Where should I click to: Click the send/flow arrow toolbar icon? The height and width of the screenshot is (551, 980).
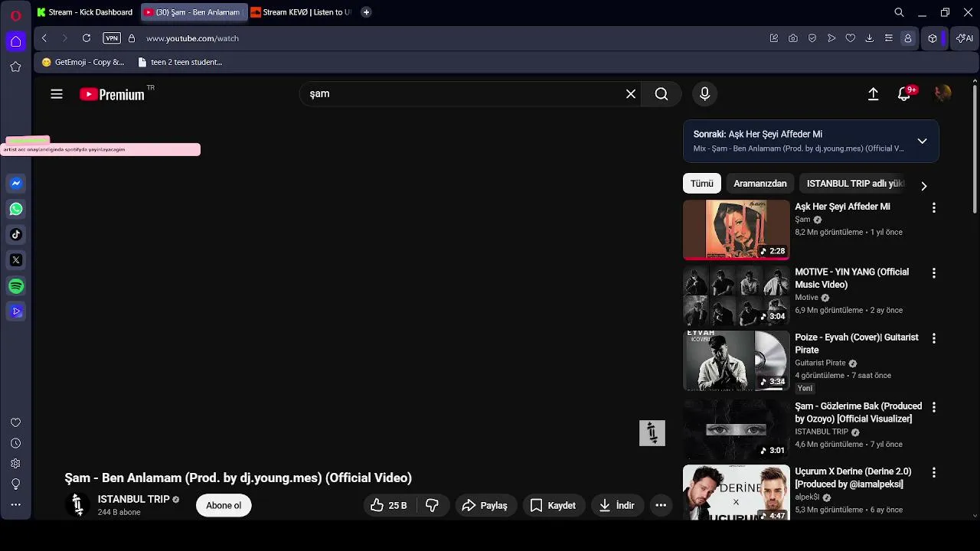831,38
